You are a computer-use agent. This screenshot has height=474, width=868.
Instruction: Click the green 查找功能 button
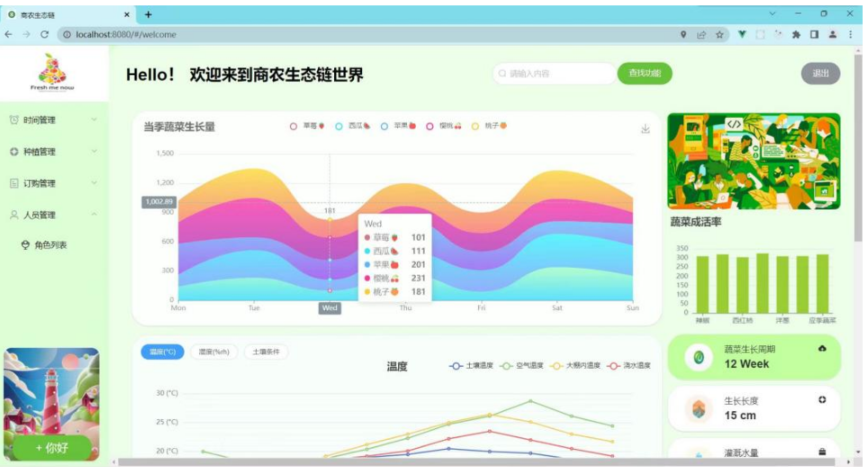(x=645, y=74)
